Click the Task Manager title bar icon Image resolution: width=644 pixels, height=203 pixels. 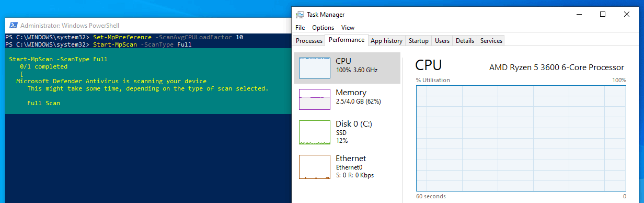[x=300, y=15]
